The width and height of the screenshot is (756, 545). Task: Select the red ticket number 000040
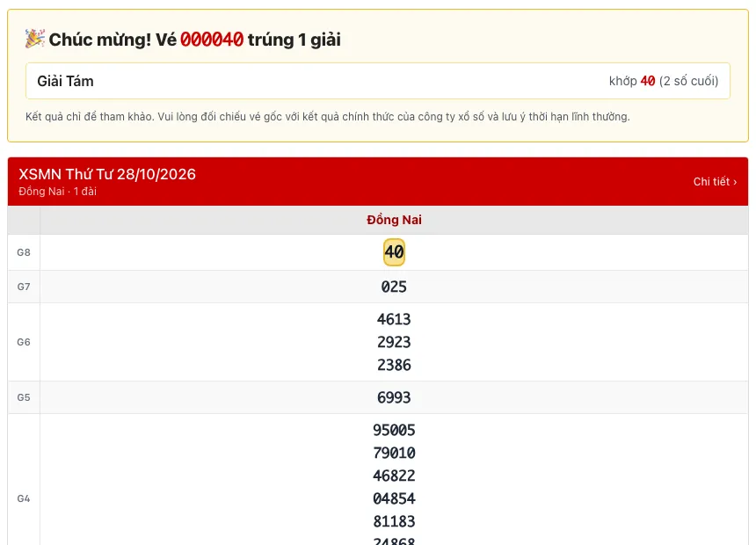pos(212,40)
